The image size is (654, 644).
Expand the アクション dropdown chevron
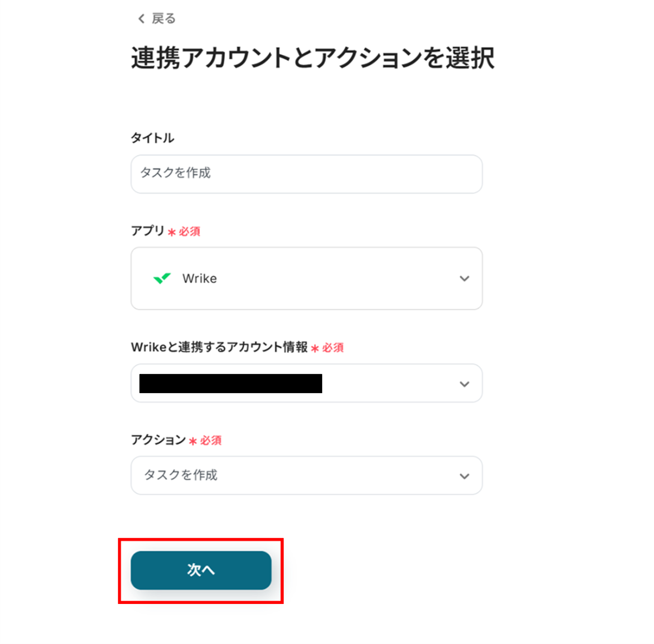tap(464, 476)
